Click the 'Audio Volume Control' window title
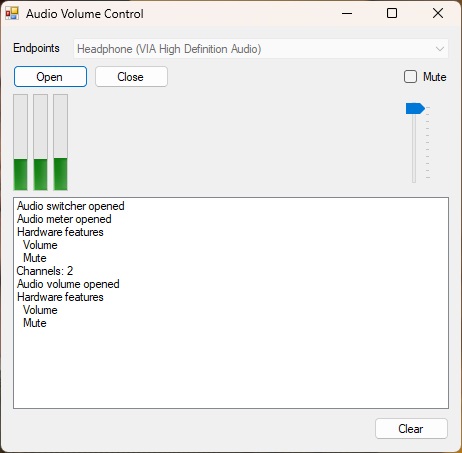Image resolution: width=462 pixels, height=453 pixels. coord(85,14)
